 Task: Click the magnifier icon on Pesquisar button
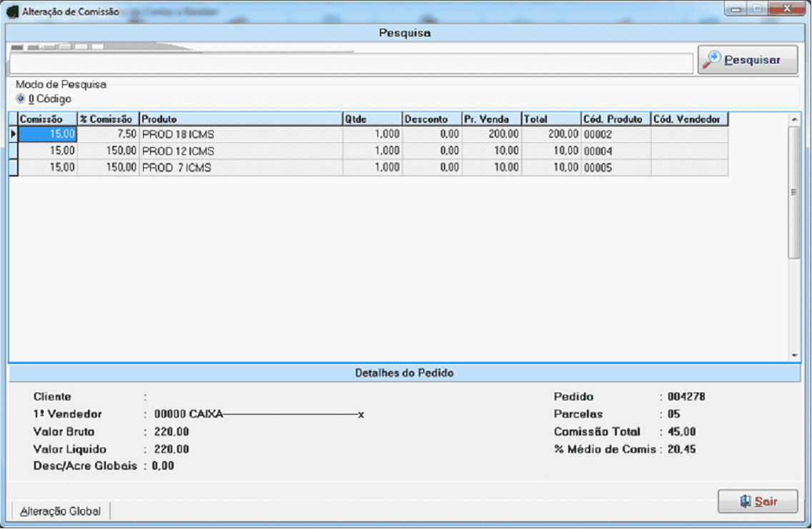[x=712, y=60]
